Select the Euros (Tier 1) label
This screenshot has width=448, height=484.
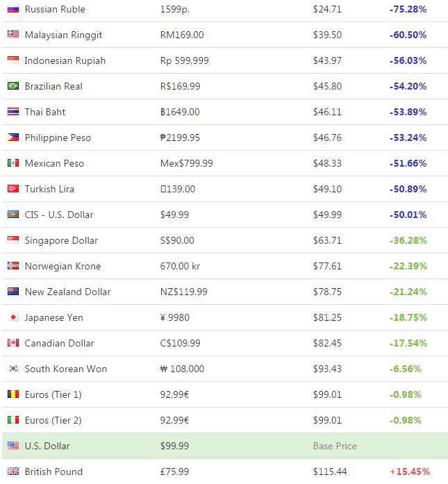[53, 394]
